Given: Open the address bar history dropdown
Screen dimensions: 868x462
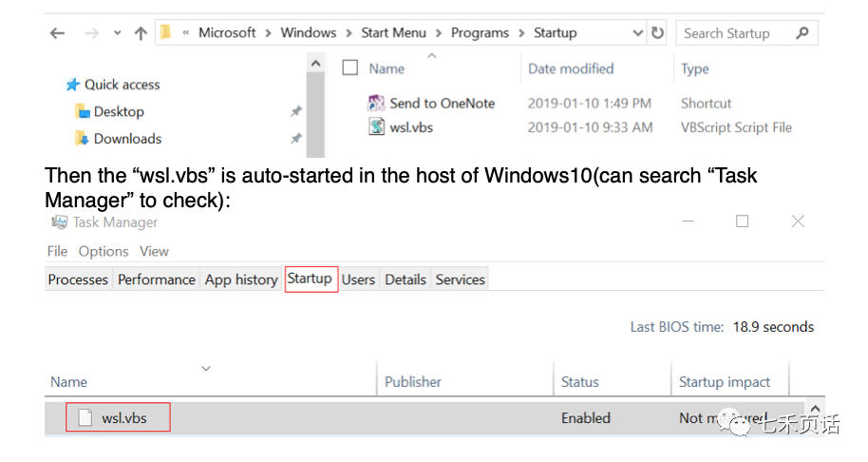Looking at the screenshot, I should [x=638, y=33].
